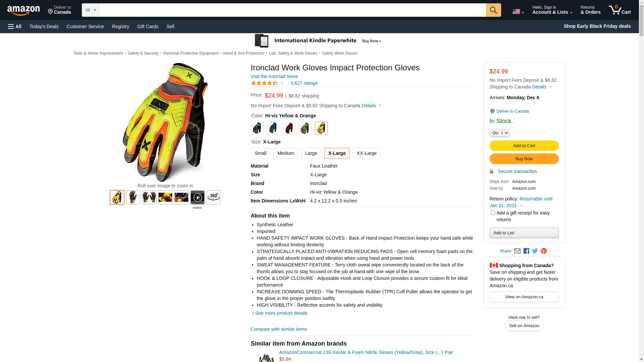Open the quantity dropdown
This screenshot has width=644, height=362.
click(500, 133)
